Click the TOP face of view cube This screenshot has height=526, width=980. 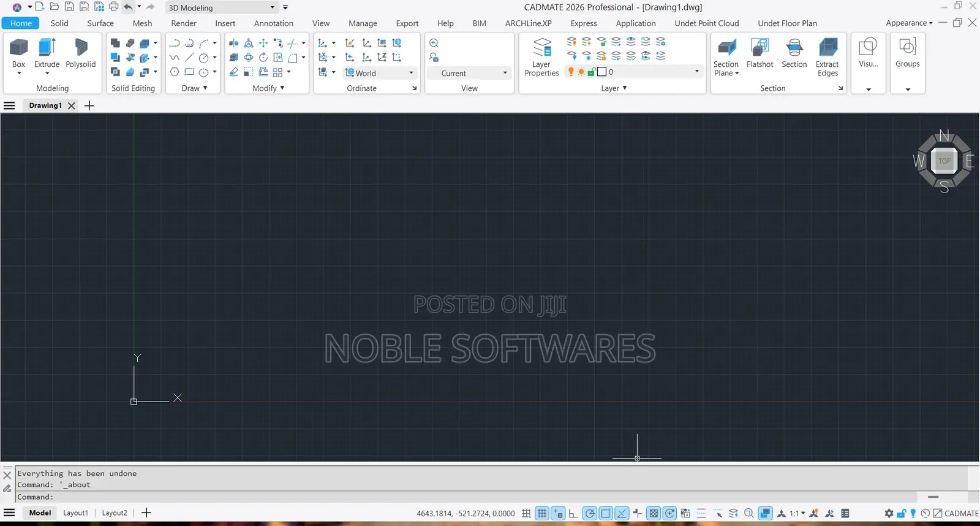pyautogui.click(x=944, y=161)
